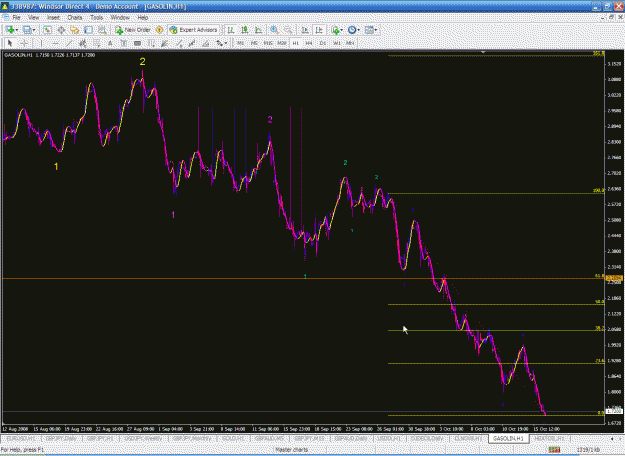Open the File menu
Viewport: 625px width, 456px height.
[x=16, y=18]
